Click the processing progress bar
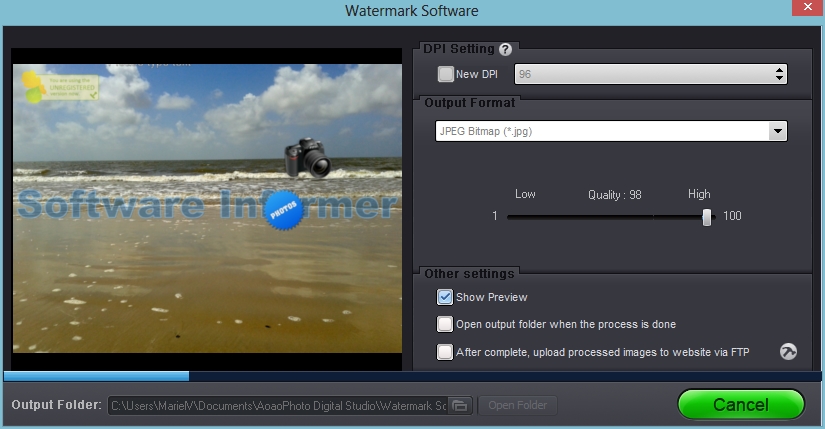Screen dimensions: 825x429 click(x=412, y=376)
